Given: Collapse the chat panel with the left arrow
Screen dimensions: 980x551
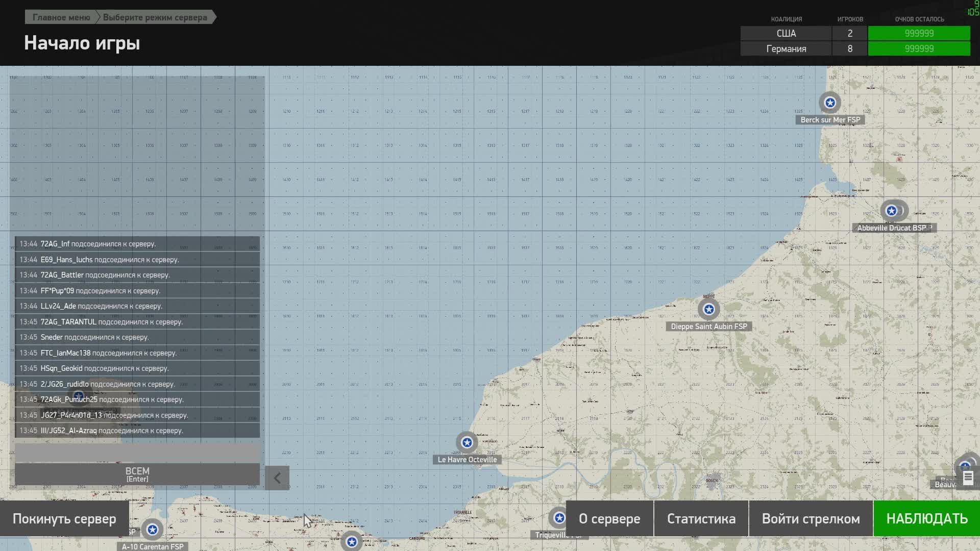Looking at the screenshot, I should (277, 478).
